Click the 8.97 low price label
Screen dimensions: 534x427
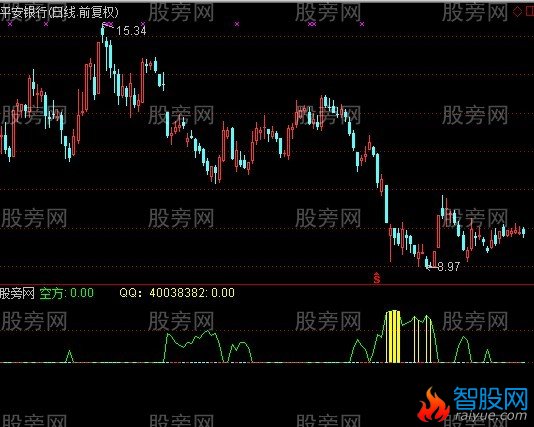click(x=449, y=266)
